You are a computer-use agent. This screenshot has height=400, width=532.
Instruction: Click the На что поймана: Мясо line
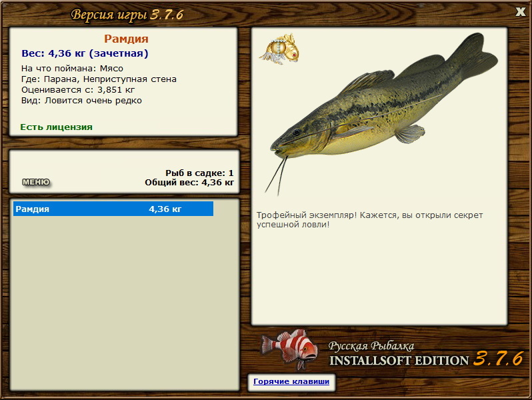coord(72,68)
